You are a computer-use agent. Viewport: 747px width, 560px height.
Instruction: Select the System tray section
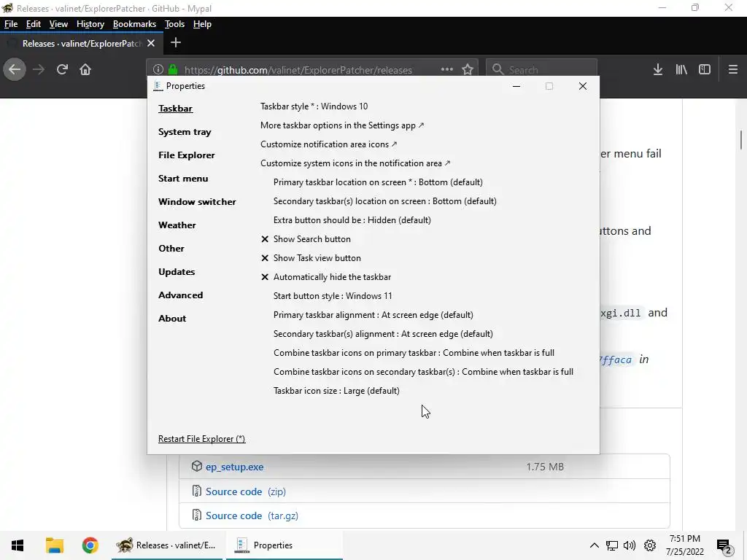point(185,132)
